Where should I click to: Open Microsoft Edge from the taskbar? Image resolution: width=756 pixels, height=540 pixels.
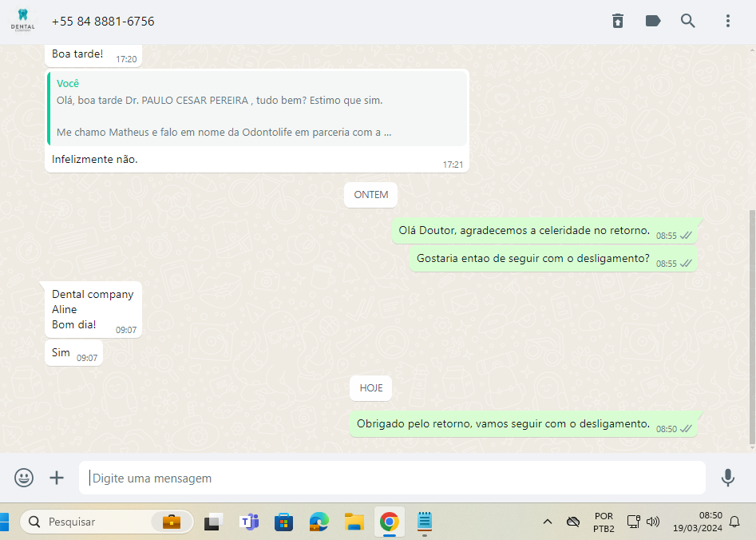319,522
